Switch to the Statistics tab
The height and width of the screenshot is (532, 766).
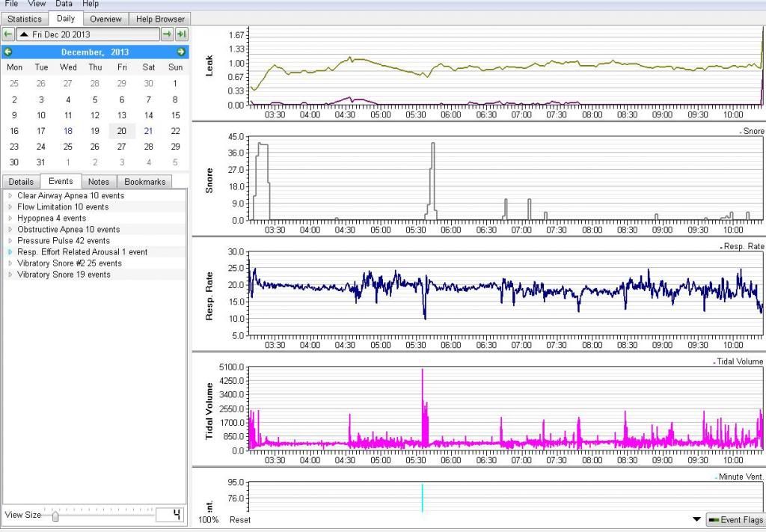tap(25, 19)
